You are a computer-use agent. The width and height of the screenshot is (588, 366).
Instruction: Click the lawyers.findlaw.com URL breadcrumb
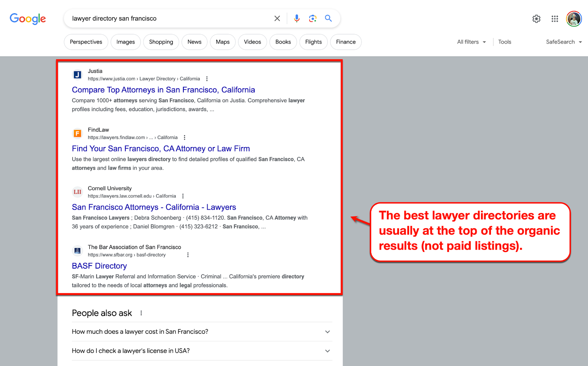(x=133, y=138)
